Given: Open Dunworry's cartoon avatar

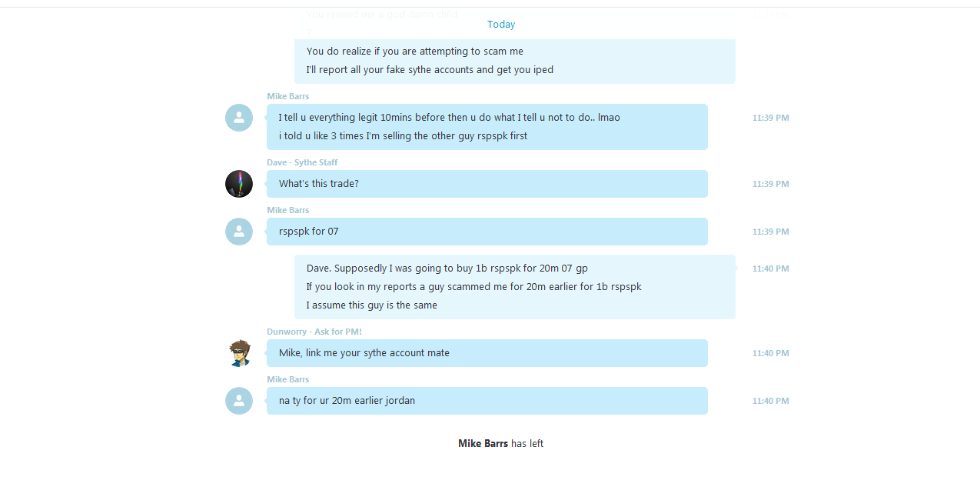Looking at the screenshot, I should [x=239, y=353].
